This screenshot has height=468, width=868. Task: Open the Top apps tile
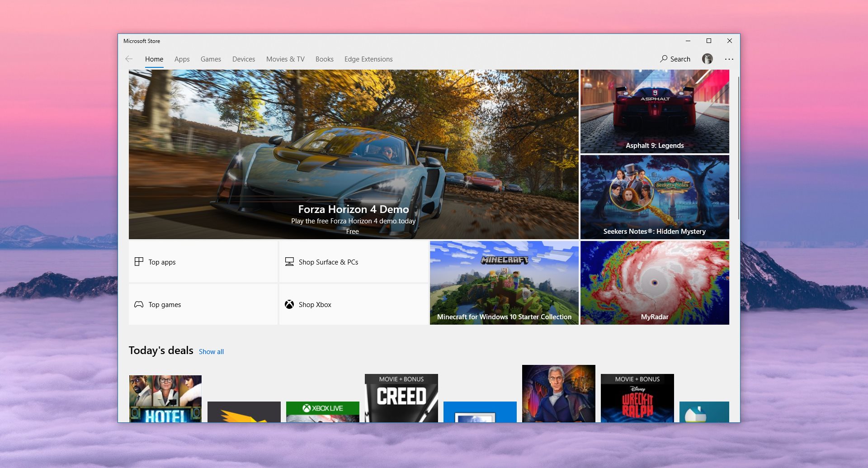(203, 262)
